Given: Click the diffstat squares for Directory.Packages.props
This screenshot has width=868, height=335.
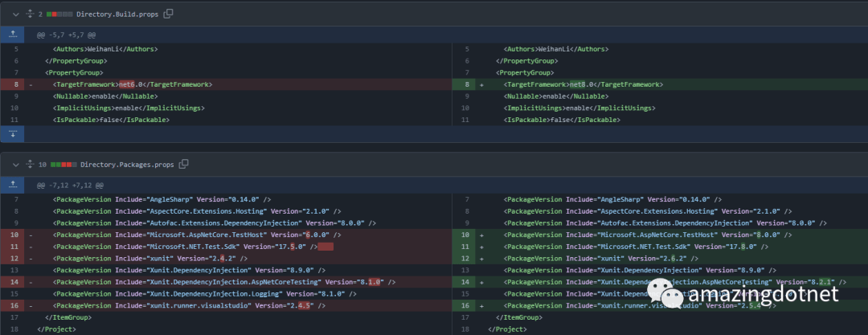Looking at the screenshot, I should click(x=63, y=164).
